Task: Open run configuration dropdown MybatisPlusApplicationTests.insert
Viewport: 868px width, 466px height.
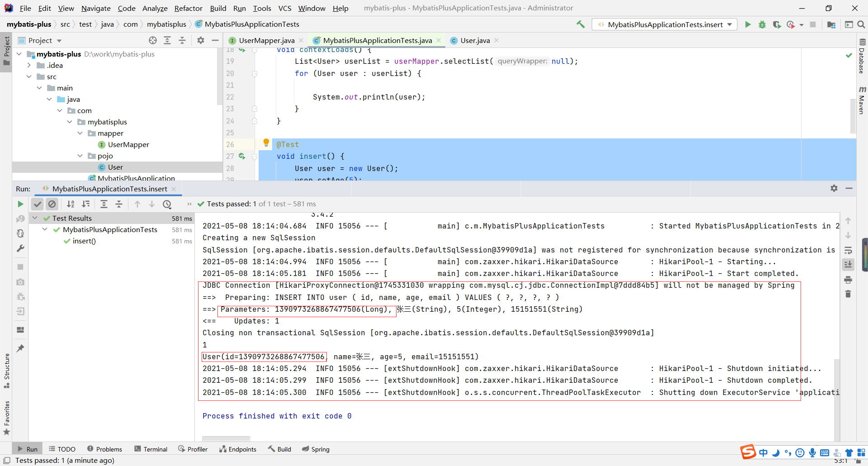Action: 665,24
